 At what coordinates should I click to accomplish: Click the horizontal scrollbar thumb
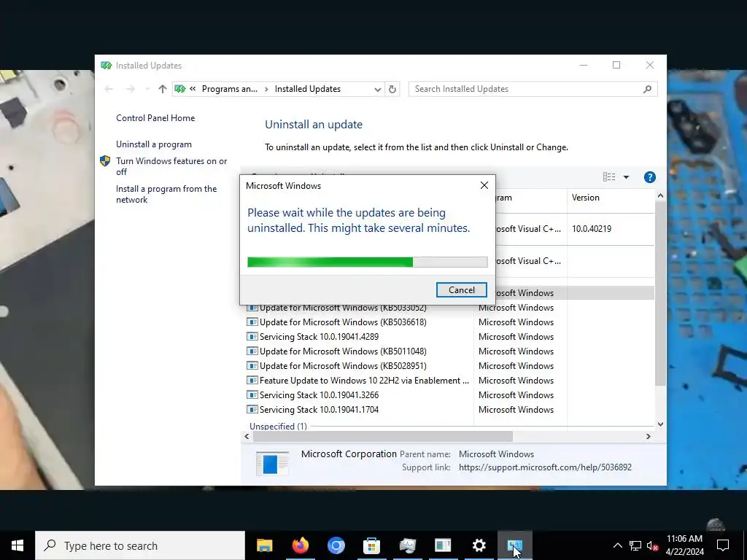pos(382,436)
